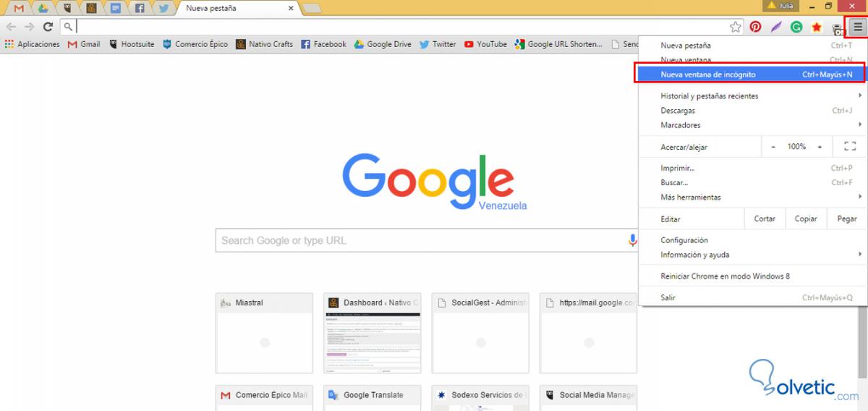Switch to the Gmail pinned tab
Image resolution: width=868 pixels, height=411 pixels.
[19, 8]
